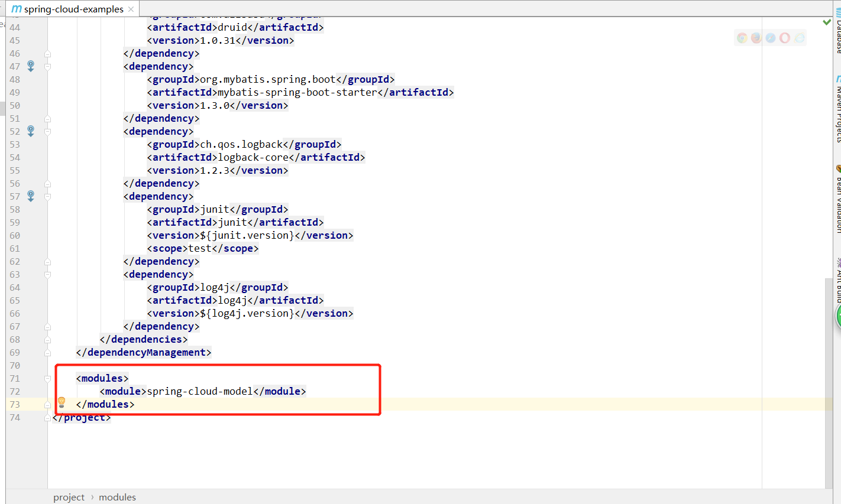Click the closing dependencyManagement tag
The height and width of the screenshot is (504, 841).
pyautogui.click(x=144, y=352)
